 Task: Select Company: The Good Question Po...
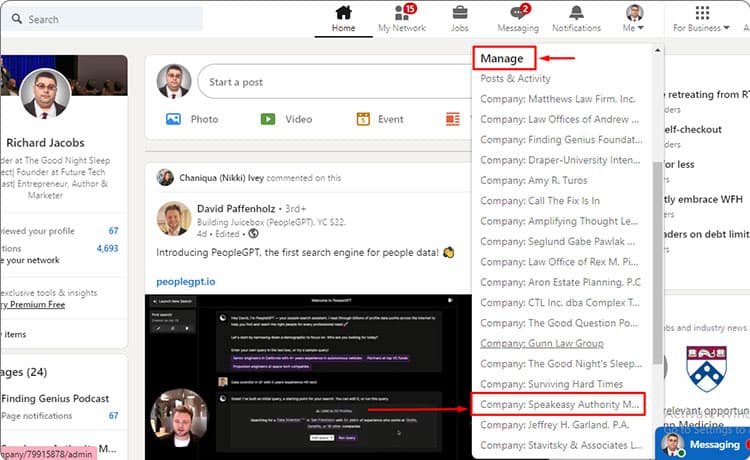pos(559,323)
